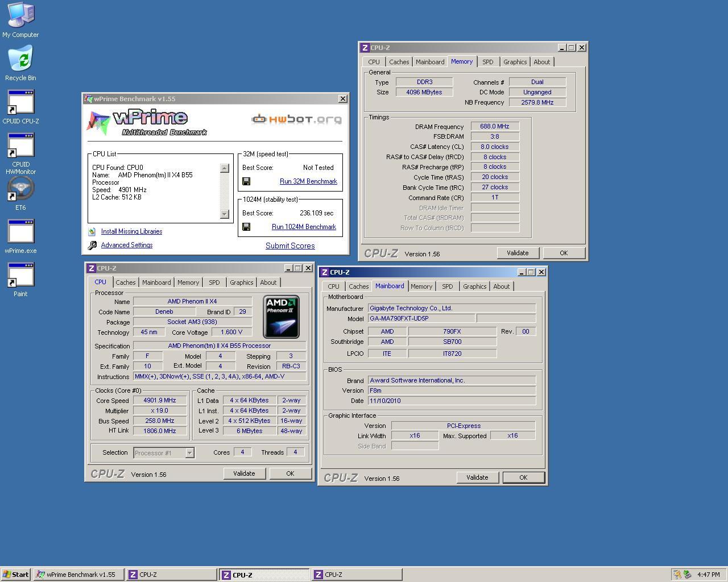
Task: Select the CPUID CPU-Z desktop shortcut
Action: [20, 107]
